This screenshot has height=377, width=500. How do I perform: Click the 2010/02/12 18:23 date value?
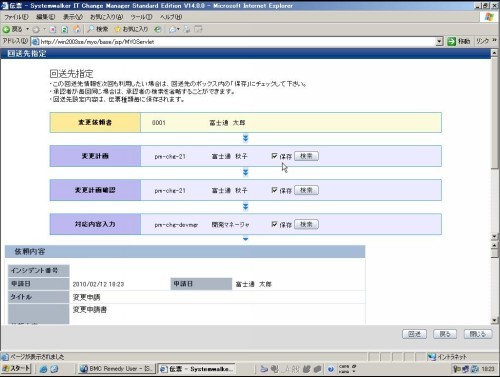pos(98,284)
